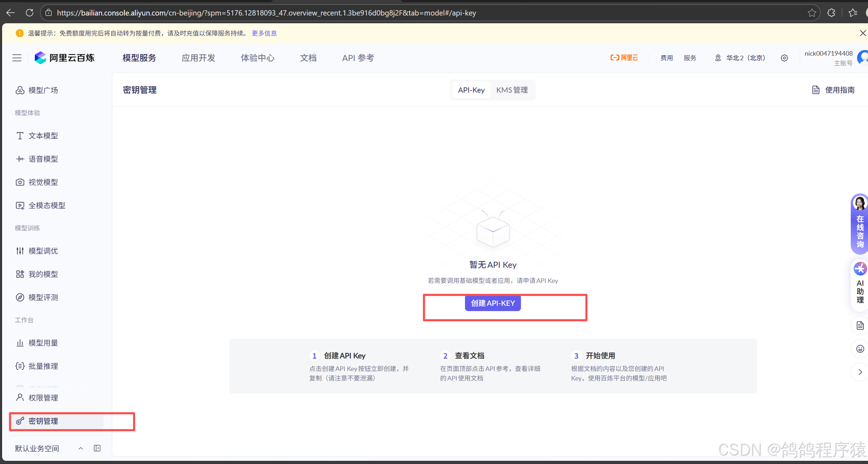Expand the right floating panel chevron arrow
The image size is (868, 464).
[x=860, y=372]
